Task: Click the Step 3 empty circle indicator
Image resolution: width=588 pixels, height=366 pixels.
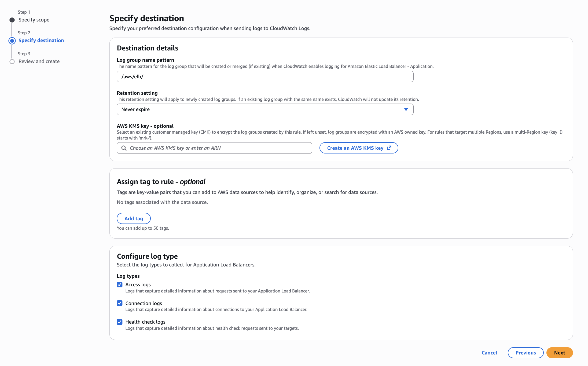Action: coord(12,61)
